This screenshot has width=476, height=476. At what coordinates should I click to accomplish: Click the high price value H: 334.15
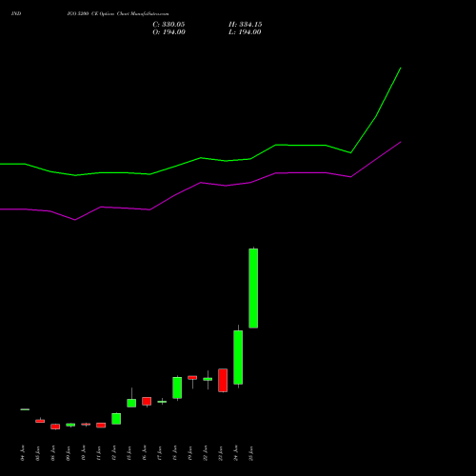coord(246,25)
